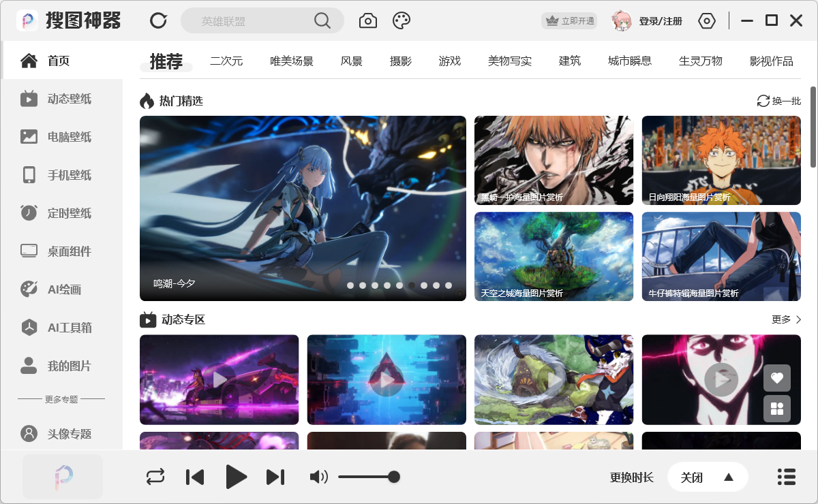Open the camera image search icon
This screenshot has width=818, height=504.
[x=368, y=20]
